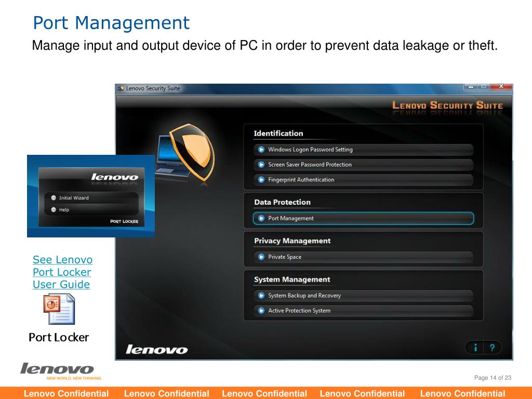Click the Port Locker file label
This screenshot has width=532, height=399.
click(x=59, y=337)
